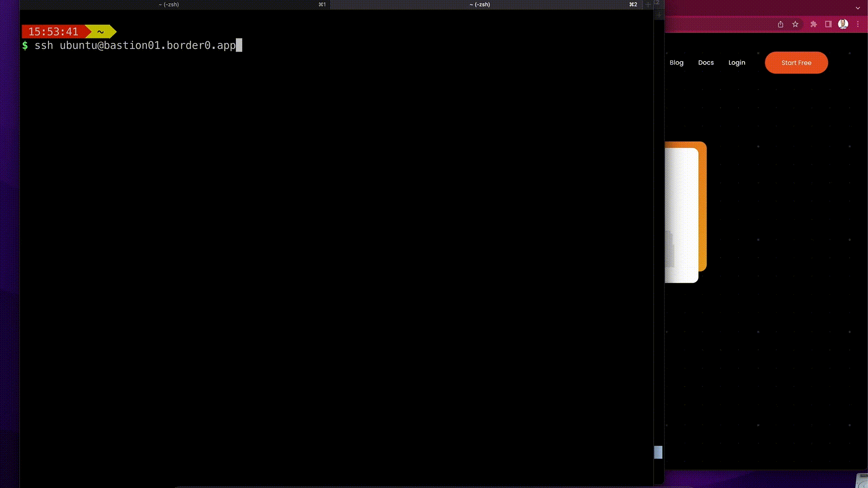868x488 pixels.
Task: Click the terminal scrollbar thumb
Action: [658, 452]
